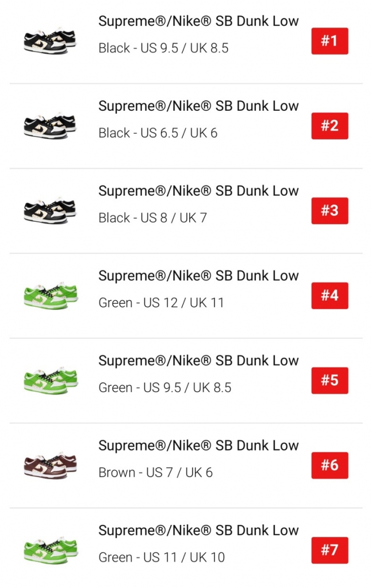Select the SB Dunk Low title above Green US 12
The width and height of the screenshot is (372, 588).
click(198, 276)
